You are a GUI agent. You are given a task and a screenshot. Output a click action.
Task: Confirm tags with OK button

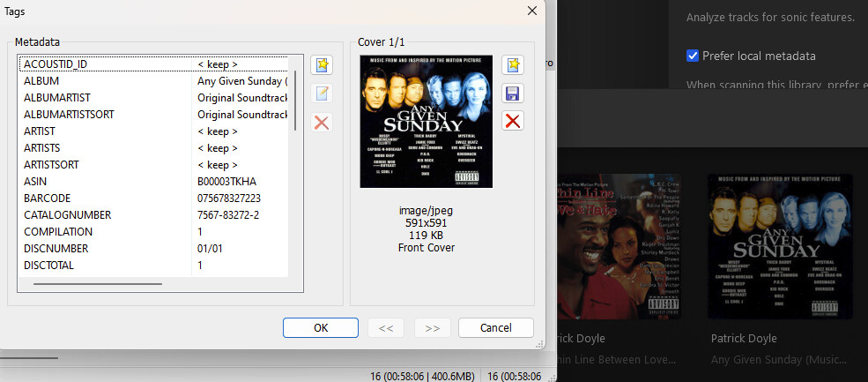pyautogui.click(x=321, y=327)
